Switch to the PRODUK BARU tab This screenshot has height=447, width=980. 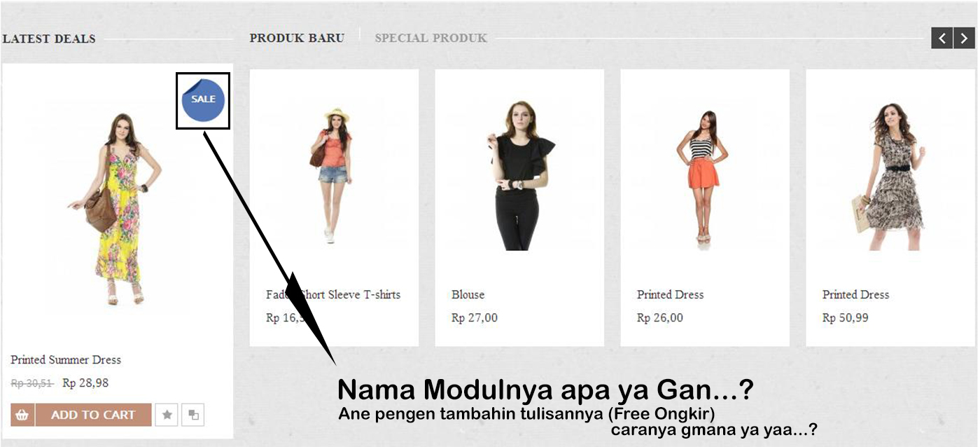297,38
